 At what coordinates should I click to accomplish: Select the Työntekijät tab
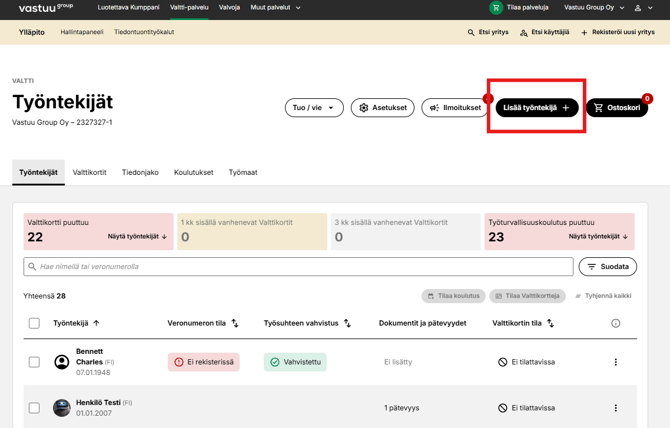pos(38,173)
